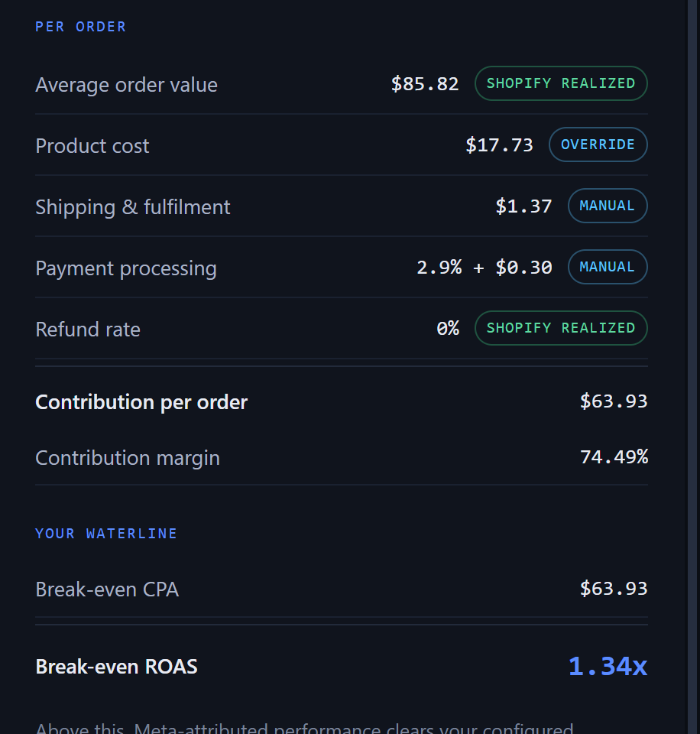Select the $17.73 product cost value
Viewport: 700px width, 734px height.
coord(499,145)
